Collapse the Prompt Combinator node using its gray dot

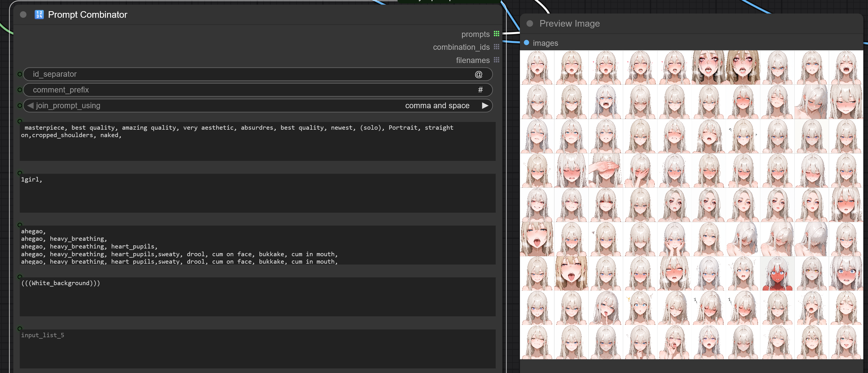[23, 15]
